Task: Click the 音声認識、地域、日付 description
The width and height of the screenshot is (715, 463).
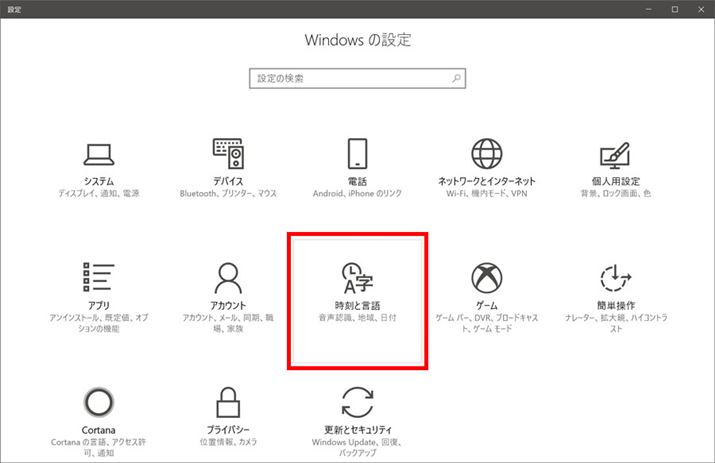Action: click(x=358, y=317)
